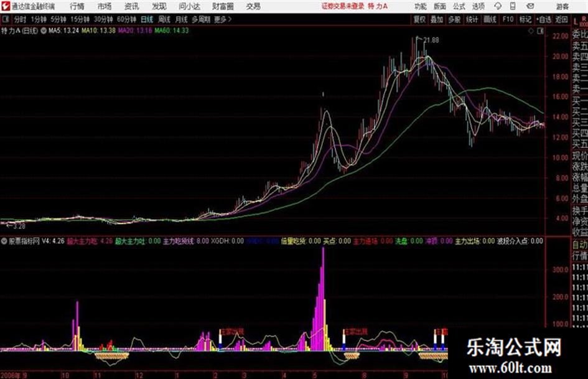
Task: Click the 返回 back button
Action: [561, 19]
